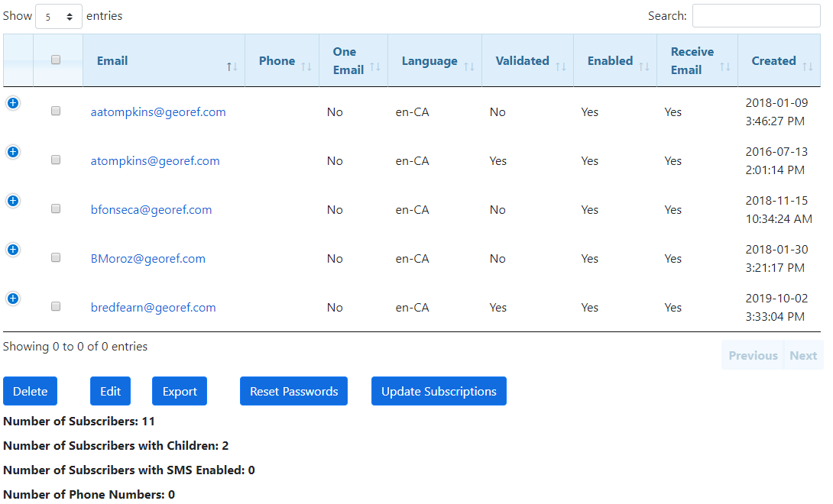Viewport: 833px width, 504px height.
Task: Sort by Created column sort icon
Action: point(808,67)
